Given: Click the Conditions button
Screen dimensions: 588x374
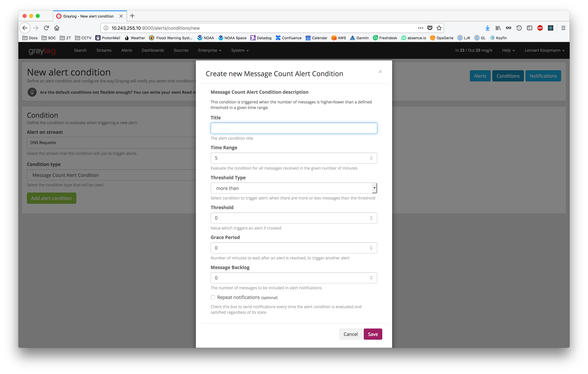Looking at the screenshot, I should 508,76.
